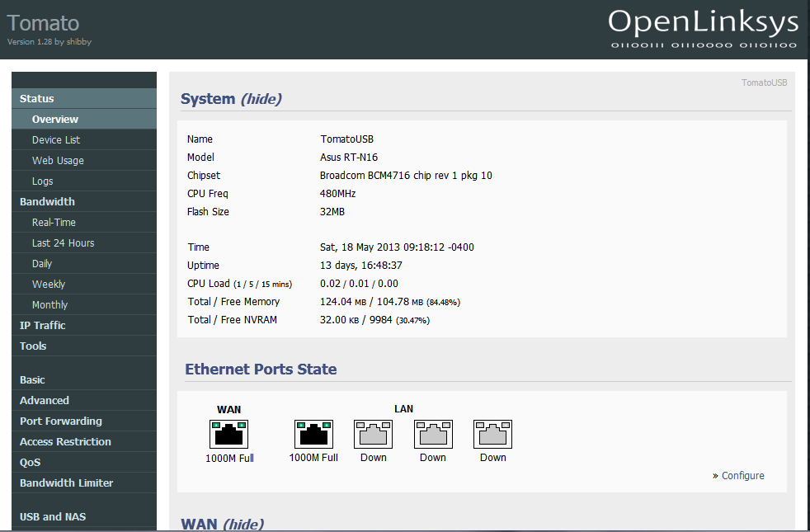Open the Logs page

pyautogui.click(x=84, y=181)
